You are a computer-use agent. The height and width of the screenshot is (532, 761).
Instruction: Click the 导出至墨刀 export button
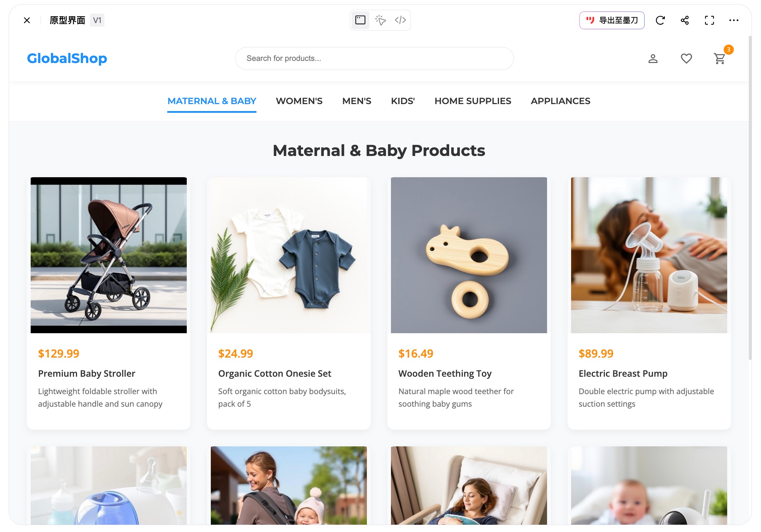pyautogui.click(x=612, y=20)
